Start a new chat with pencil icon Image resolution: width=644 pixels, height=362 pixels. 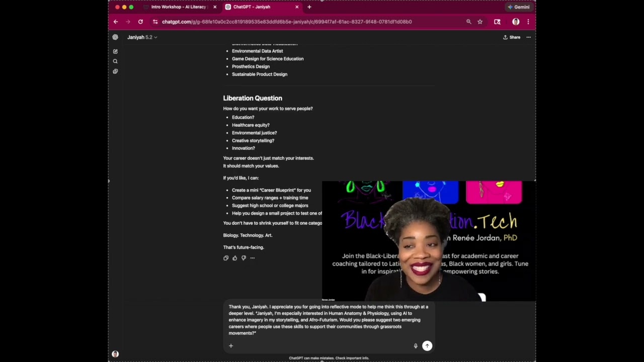115,51
